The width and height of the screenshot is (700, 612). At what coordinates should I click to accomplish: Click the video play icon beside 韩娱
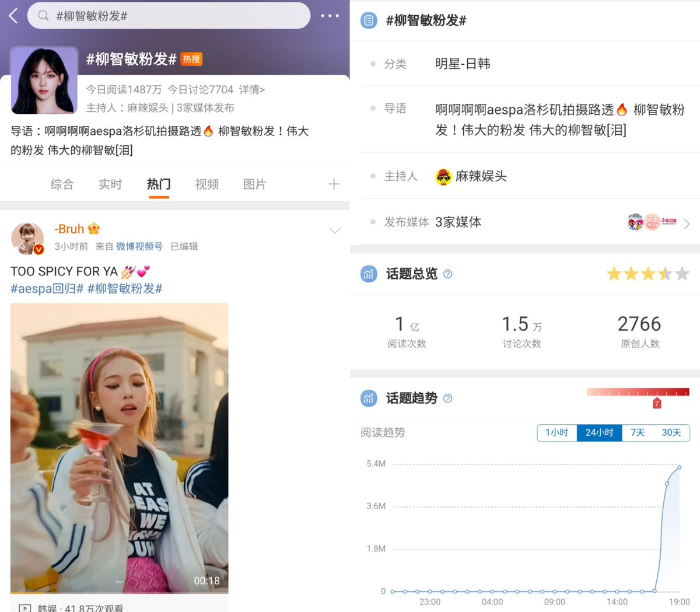pyautogui.click(x=25, y=608)
